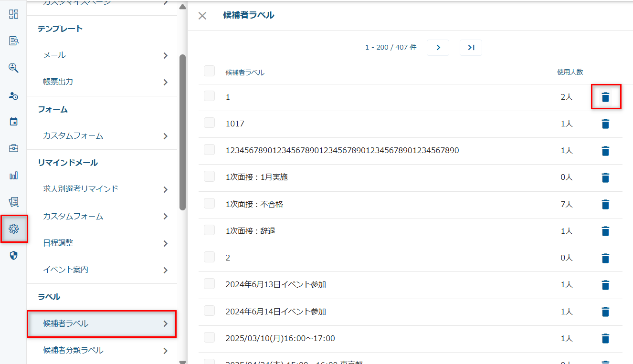Go to next page of labels

point(438,48)
